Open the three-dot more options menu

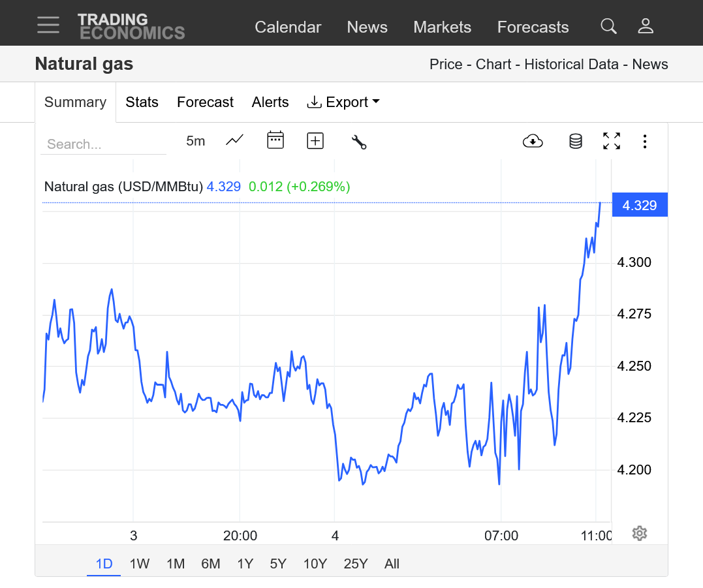click(x=644, y=141)
